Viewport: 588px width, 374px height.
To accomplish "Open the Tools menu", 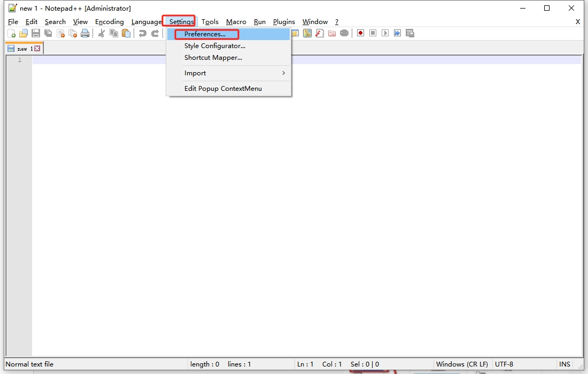I will pos(210,22).
